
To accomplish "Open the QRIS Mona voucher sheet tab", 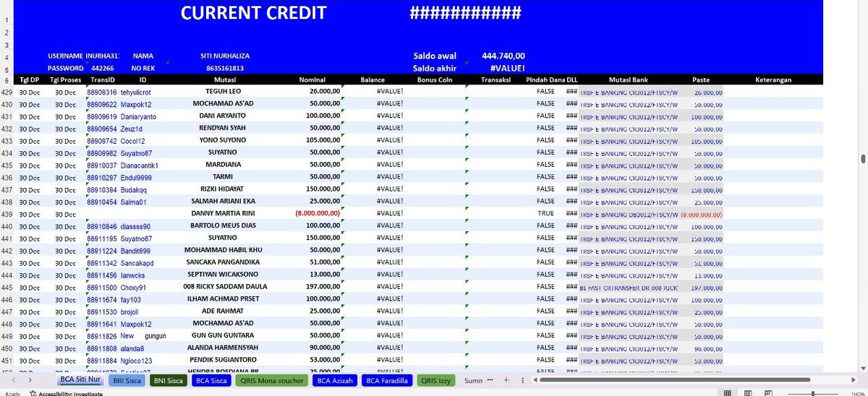I will pyautogui.click(x=271, y=379).
